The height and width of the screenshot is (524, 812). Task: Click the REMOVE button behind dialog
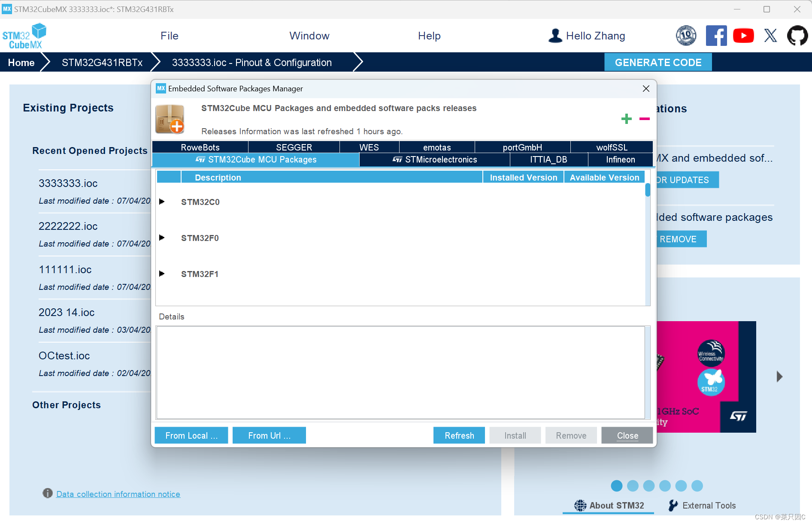681,239
